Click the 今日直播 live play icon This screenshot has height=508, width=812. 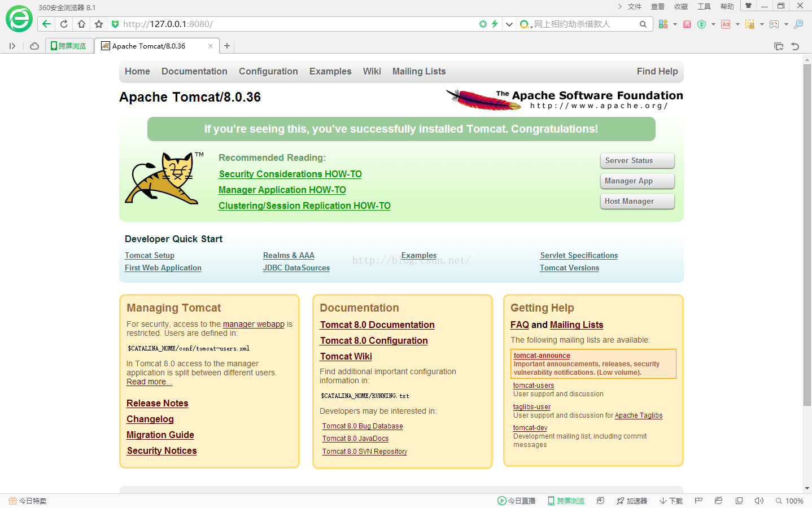(x=516, y=501)
